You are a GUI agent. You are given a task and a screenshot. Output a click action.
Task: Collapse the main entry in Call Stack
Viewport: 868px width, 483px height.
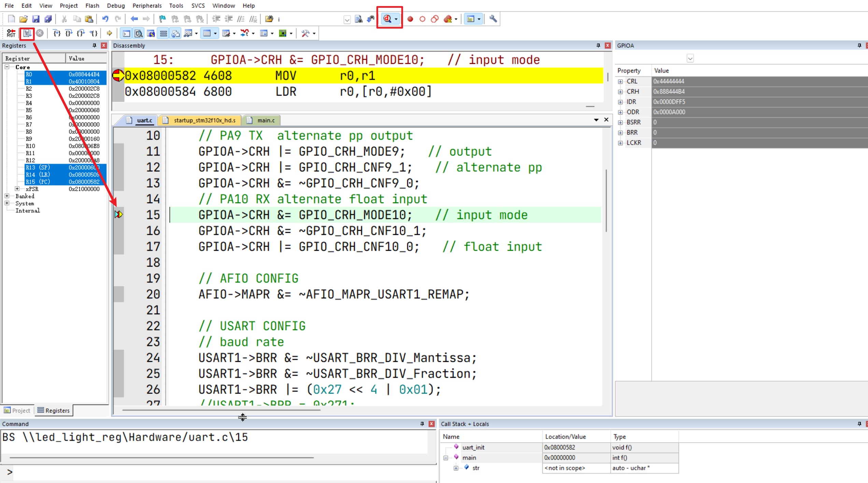click(x=446, y=458)
